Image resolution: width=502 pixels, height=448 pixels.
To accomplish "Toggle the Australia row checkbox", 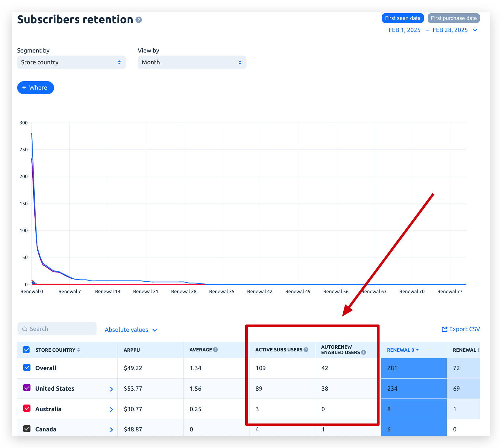I will (27, 408).
